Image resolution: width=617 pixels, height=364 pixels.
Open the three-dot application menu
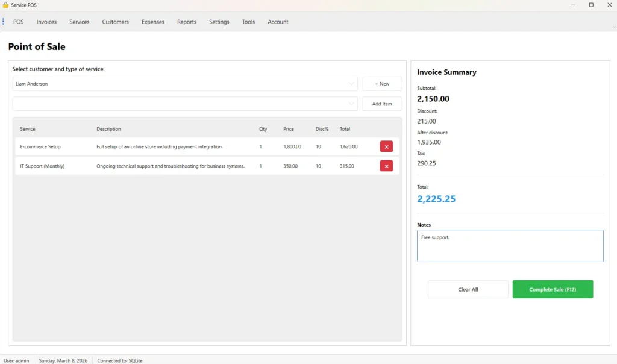pyautogui.click(x=4, y=22)
